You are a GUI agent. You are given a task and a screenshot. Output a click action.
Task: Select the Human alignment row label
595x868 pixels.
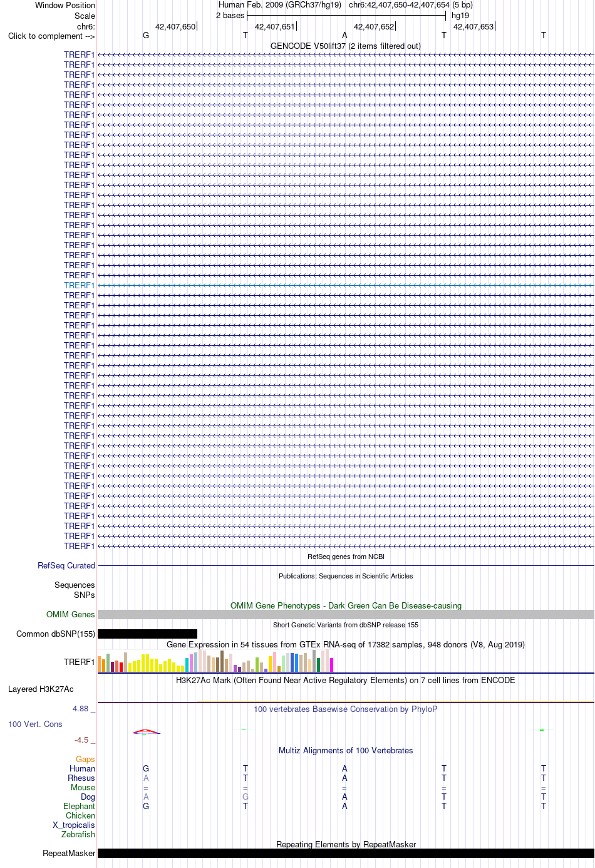coord(82,768)
